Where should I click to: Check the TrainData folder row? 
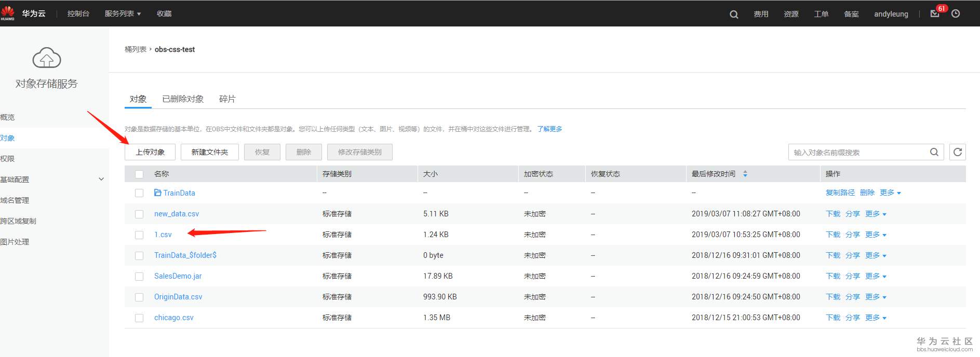click(139, 193)
